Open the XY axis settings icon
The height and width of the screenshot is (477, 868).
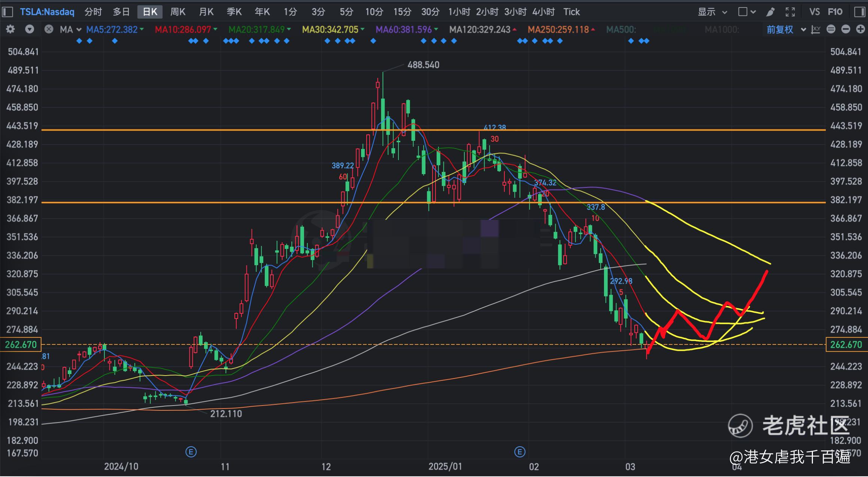click(x=816, y=29)
